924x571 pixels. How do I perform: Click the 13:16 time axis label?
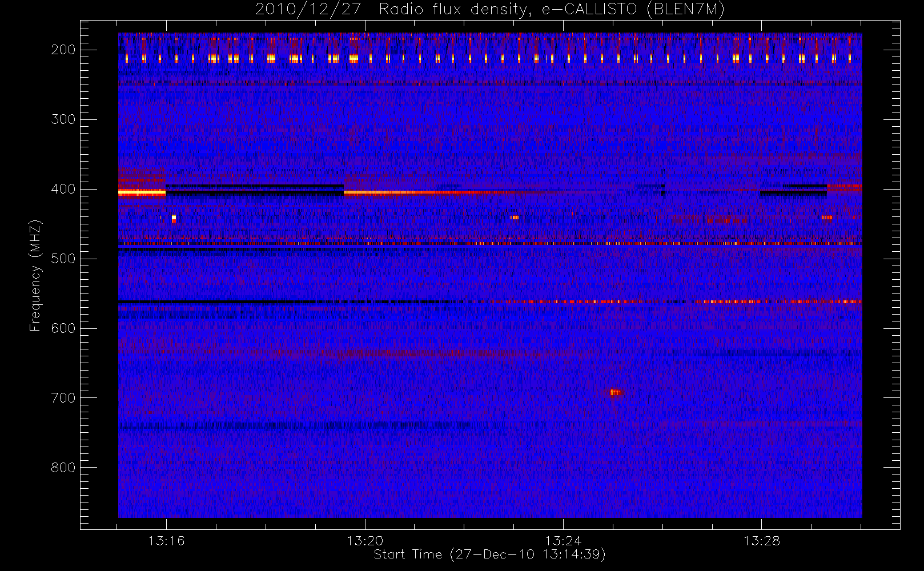tap(166, 541)
